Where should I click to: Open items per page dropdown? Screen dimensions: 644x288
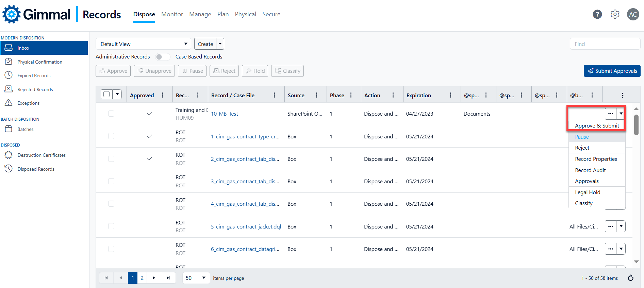pyautogui.click(x=203, y=278)
